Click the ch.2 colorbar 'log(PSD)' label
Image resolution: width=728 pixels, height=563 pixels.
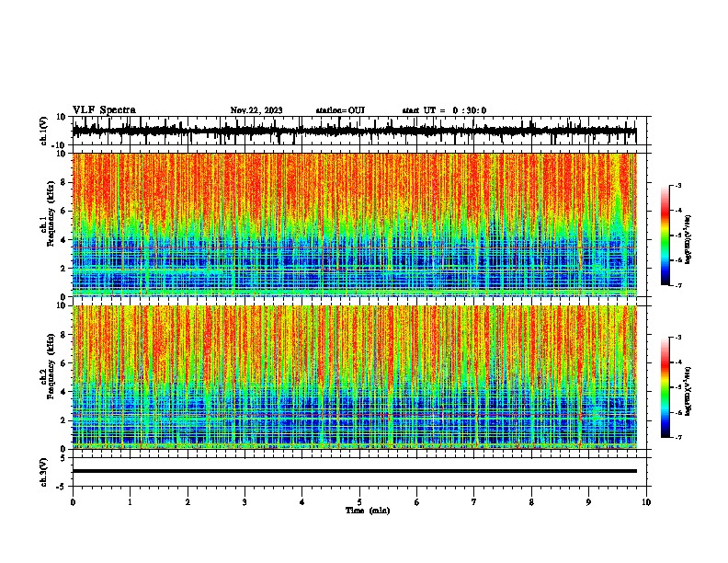(688, 392)
